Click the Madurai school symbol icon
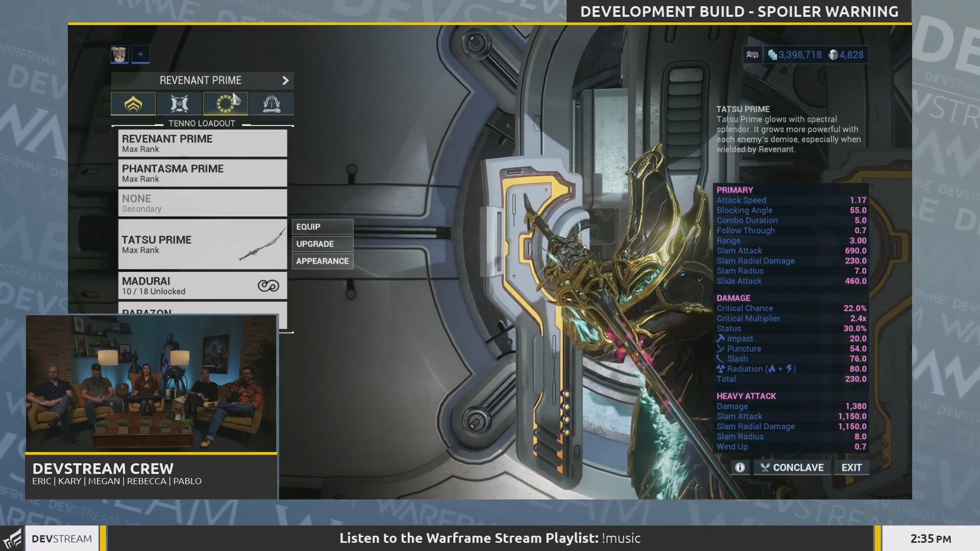The width and height of the screenshot is (980, 551). [x=268, y=286]
